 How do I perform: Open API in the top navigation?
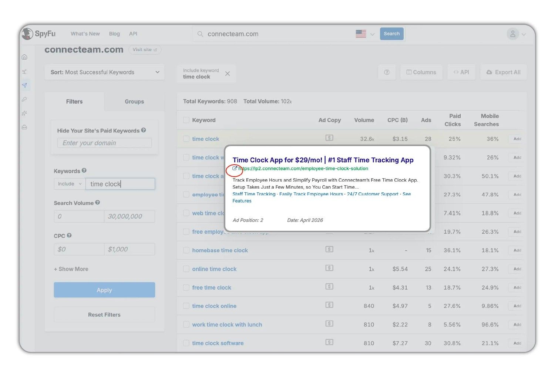click(x=133, y=34)
